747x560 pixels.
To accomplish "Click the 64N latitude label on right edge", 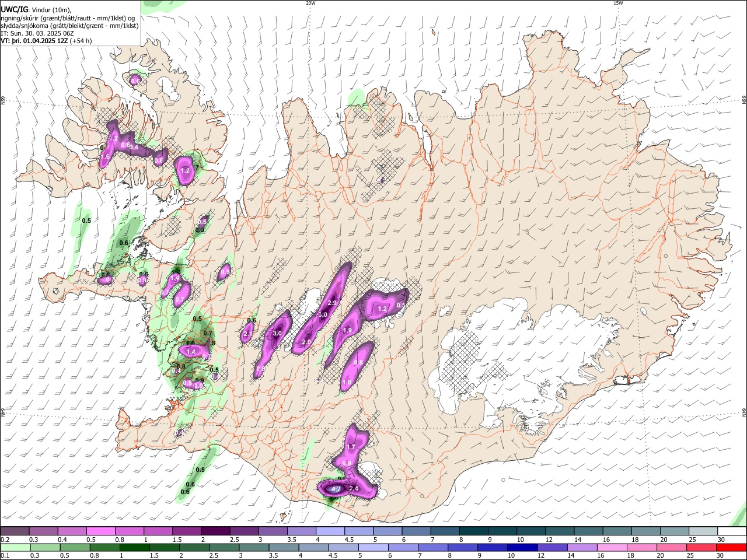I will [x=744, y=411].
